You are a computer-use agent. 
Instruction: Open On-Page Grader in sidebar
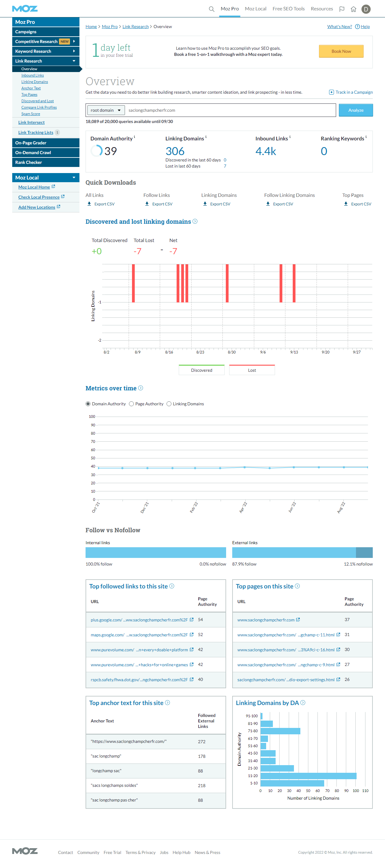click(x=46, y=143)
